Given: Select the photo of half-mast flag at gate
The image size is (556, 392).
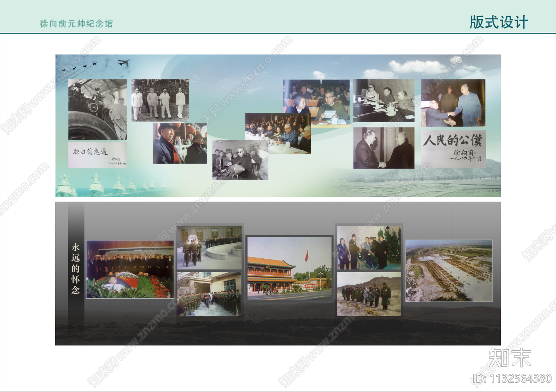Looking at the screenshot, I should tap(290, 268).
